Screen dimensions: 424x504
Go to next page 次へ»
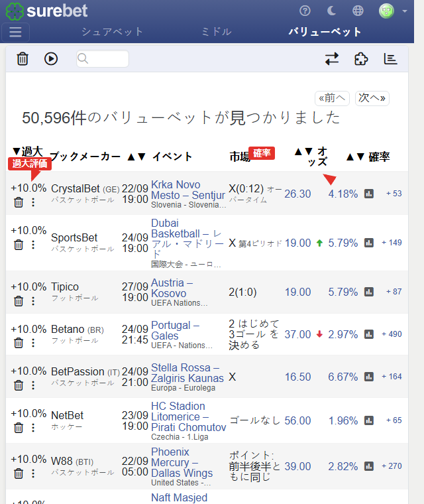click(x=372, y=98)
